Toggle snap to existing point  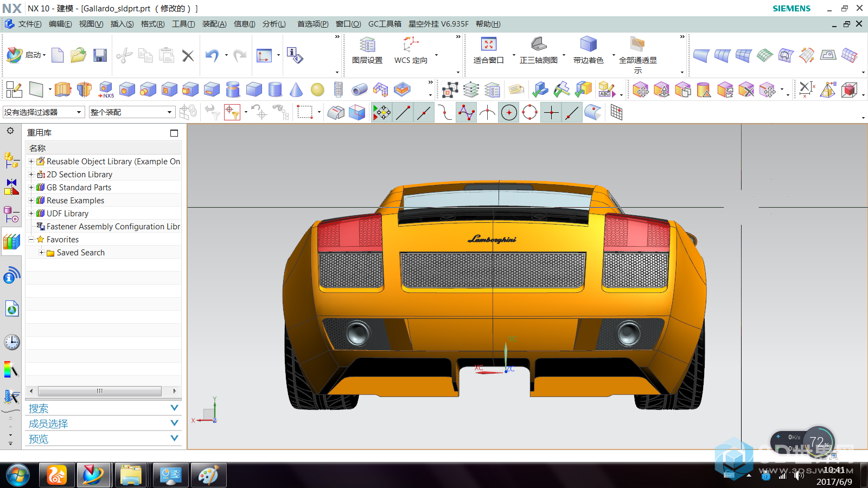[551, 112]
